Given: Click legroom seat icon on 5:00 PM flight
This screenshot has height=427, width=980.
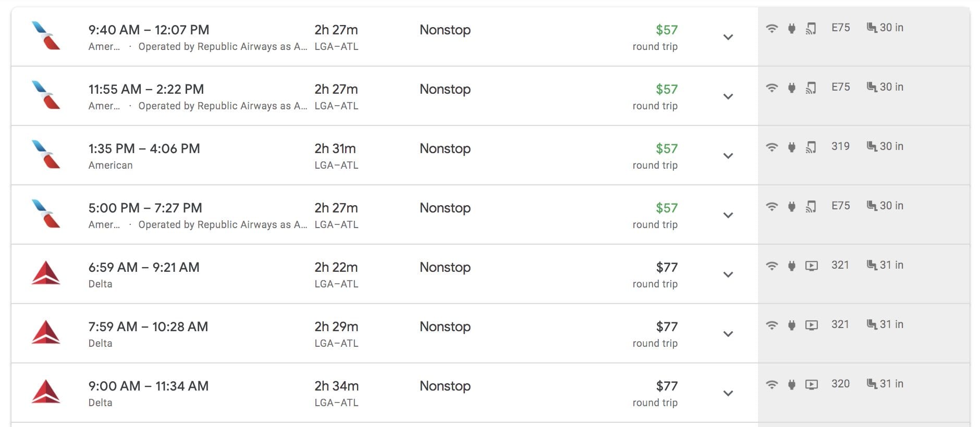Looking at the screenshot, I should tap(872, 206).
